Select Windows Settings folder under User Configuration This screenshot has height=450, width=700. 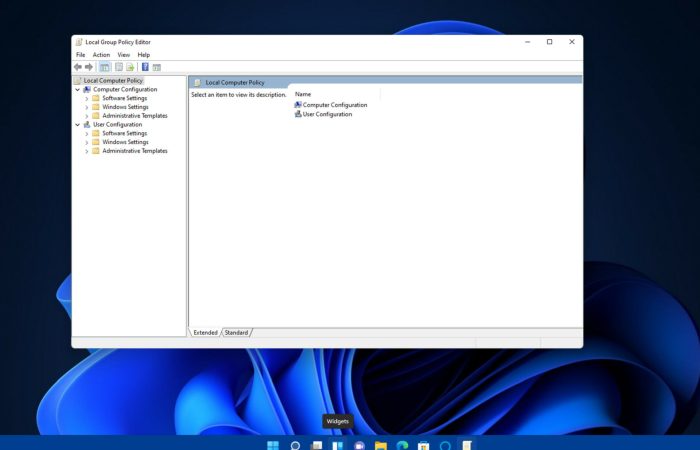pos(125,142)
